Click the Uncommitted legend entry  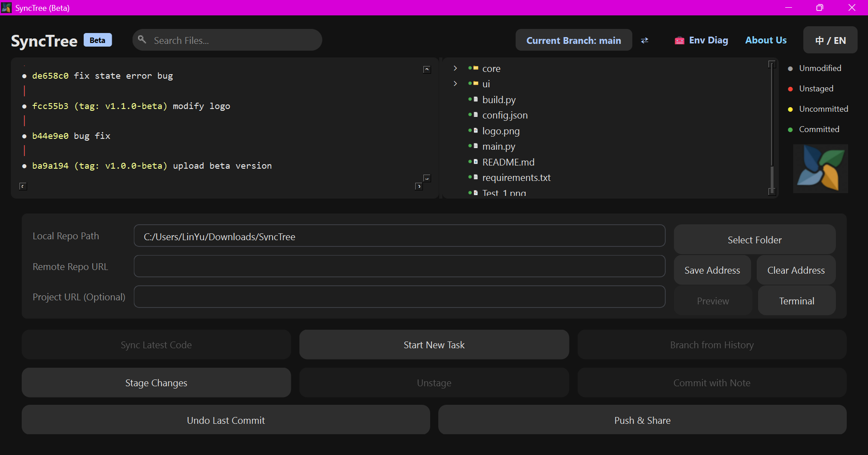point(818,109)
